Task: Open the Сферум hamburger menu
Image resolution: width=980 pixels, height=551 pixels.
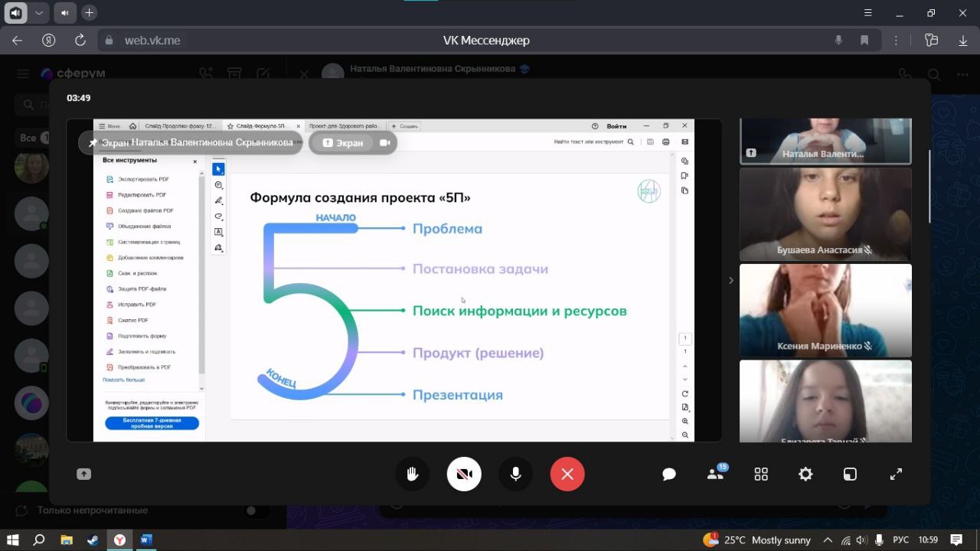Action: coord(23,73)
